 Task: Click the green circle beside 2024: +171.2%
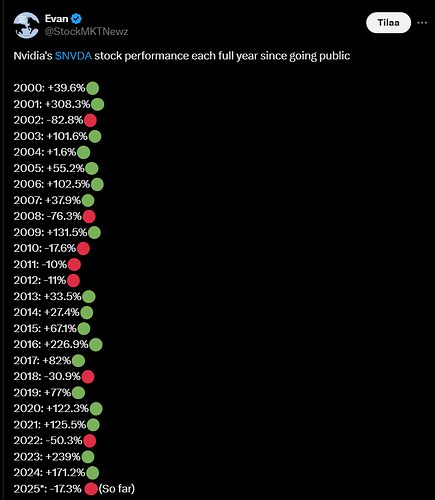point(93,473)
